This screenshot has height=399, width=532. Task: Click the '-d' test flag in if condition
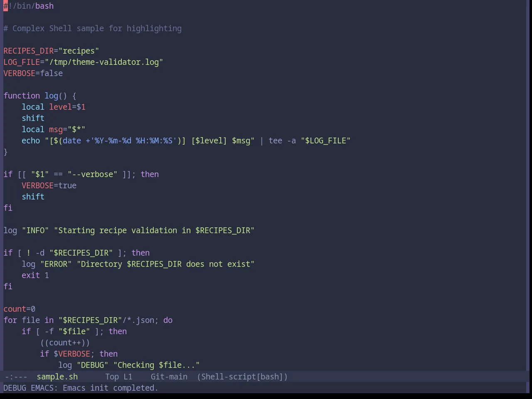click(40, 253)
